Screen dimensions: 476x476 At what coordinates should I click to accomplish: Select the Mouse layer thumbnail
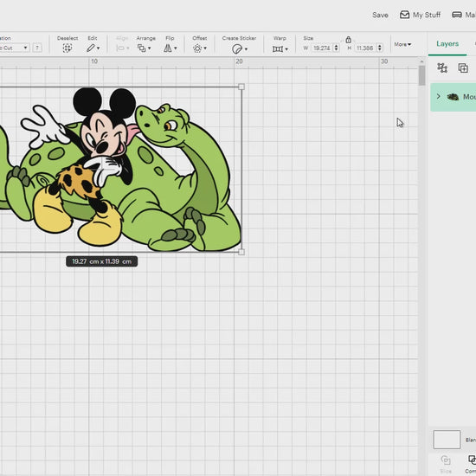click(453, 97)
